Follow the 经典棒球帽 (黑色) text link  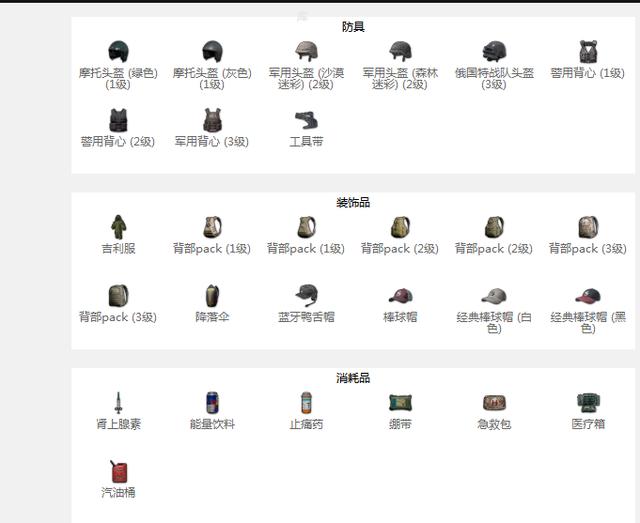[588, 323]
